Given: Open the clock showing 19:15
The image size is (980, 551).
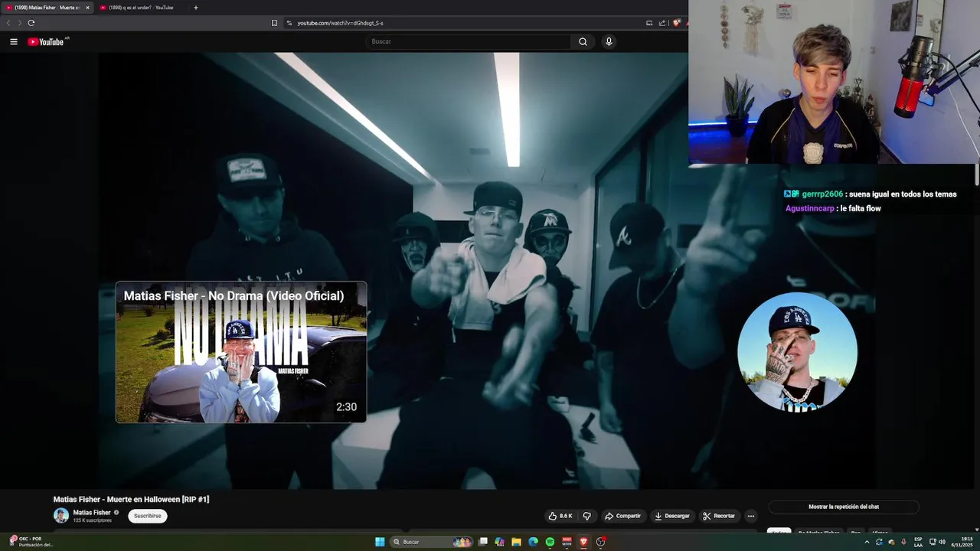Looking at the screenshot, I should (x=964, y=542).
